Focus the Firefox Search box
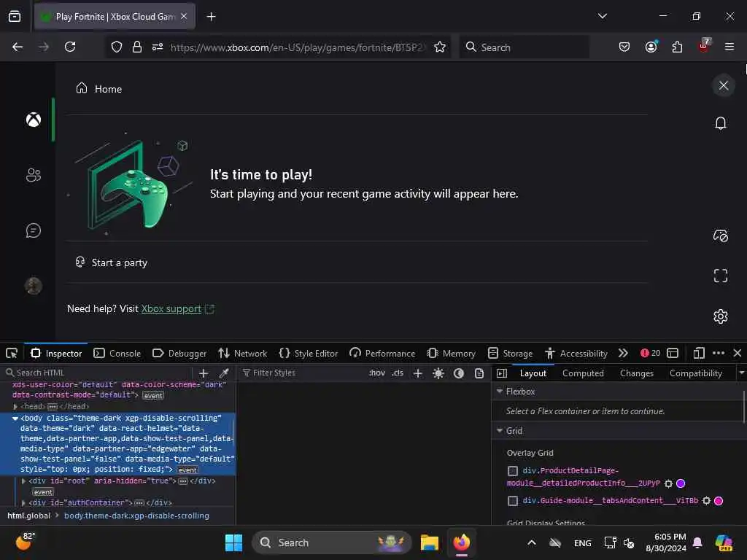This screenshot has width=747, height=560. [524, 47]
